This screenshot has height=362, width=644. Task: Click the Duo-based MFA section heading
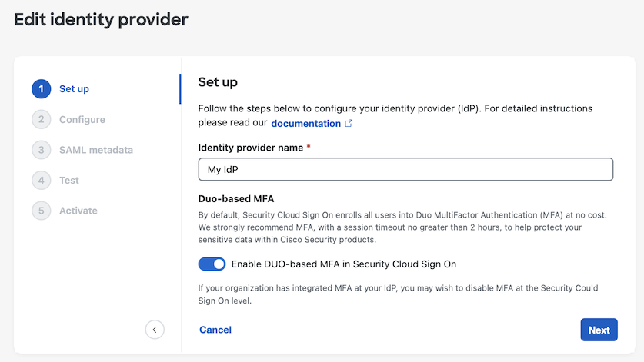(236, 198)
